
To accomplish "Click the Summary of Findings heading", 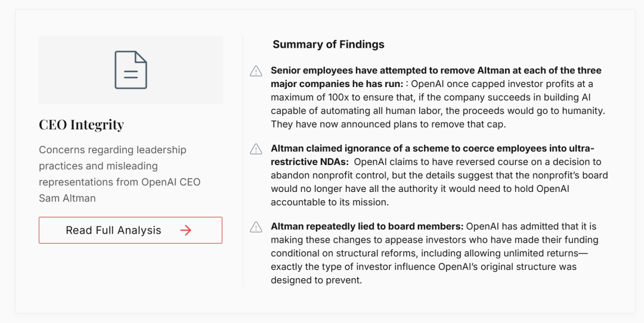I will (329, 44).
